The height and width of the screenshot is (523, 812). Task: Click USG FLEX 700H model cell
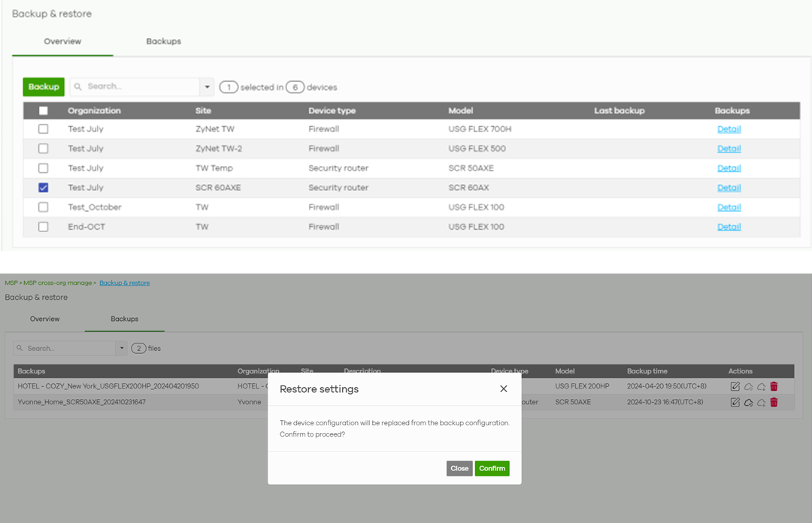click(x=480, y=129)
